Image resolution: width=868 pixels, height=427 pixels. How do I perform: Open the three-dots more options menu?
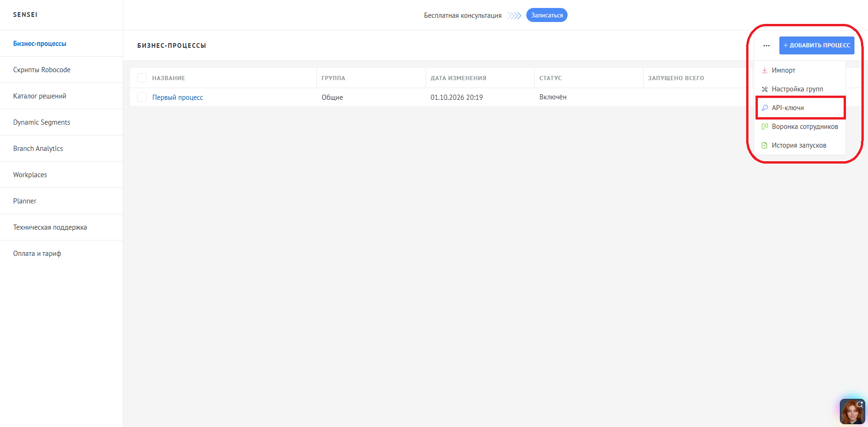(x=766, y=45)
